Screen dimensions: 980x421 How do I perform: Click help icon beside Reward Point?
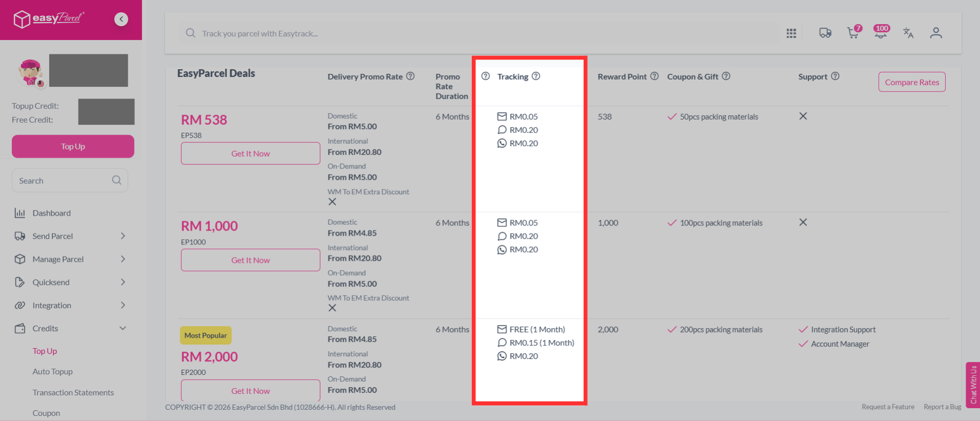click(654, 76)
